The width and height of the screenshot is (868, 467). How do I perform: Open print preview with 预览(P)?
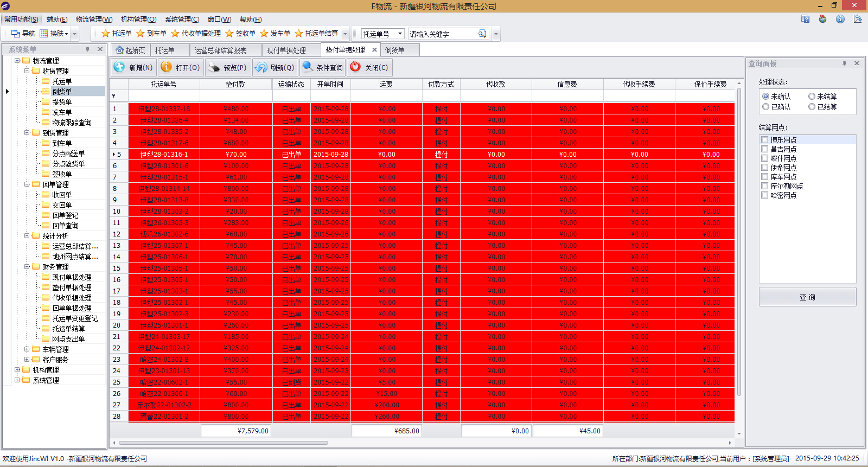point(214,67)
